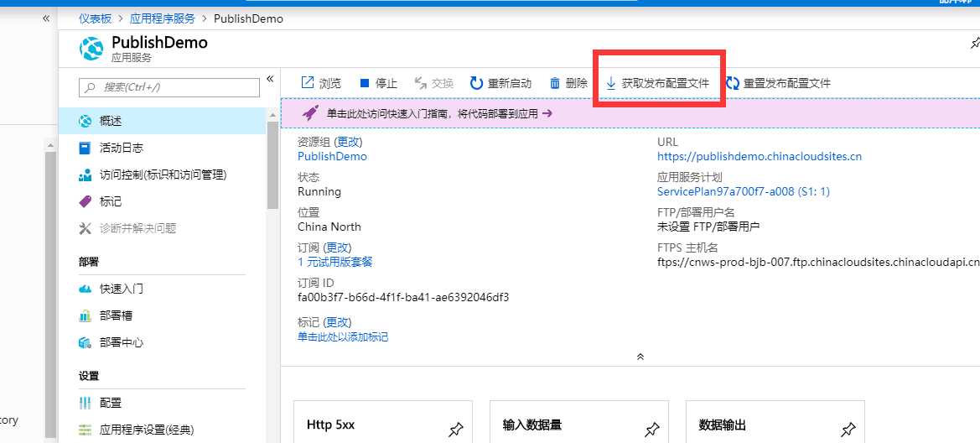Go to App Services (应用程序服务) breadcrumb
Image resolution: width=980 pixels, height=443 pixels.
[163, 18]
